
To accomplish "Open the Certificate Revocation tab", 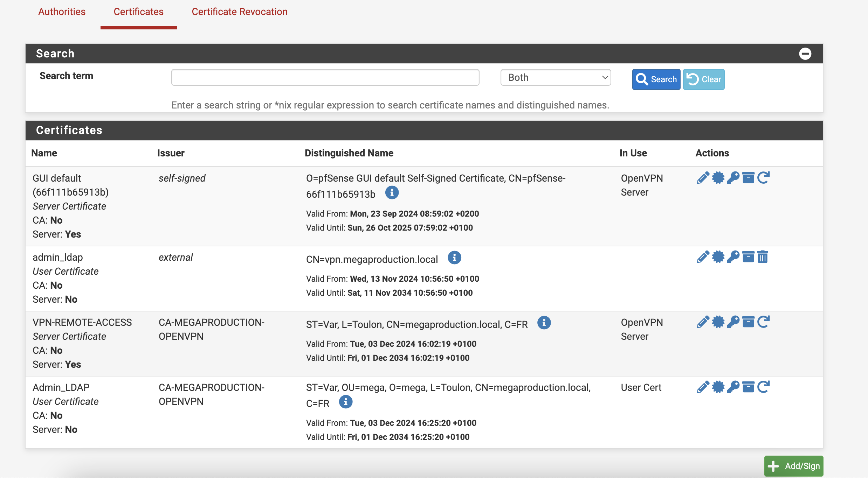I will tap(240, 12).
